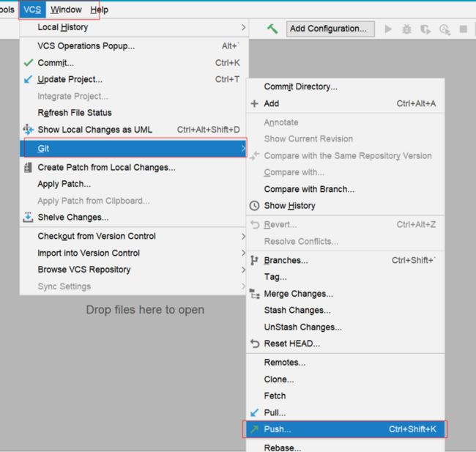Choose Update Project... menu entry
This screenshot has width=476, height=452.
click(134, 79)
